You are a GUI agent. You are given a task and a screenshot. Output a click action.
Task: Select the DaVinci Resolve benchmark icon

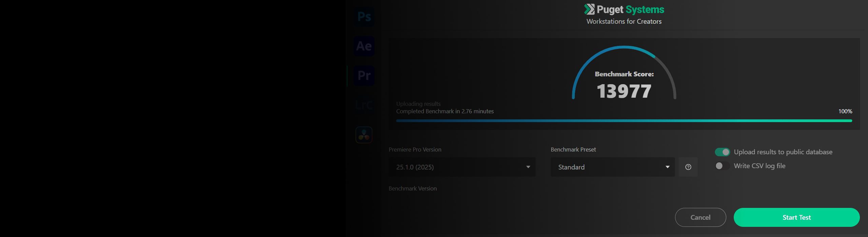coord(364,135)
